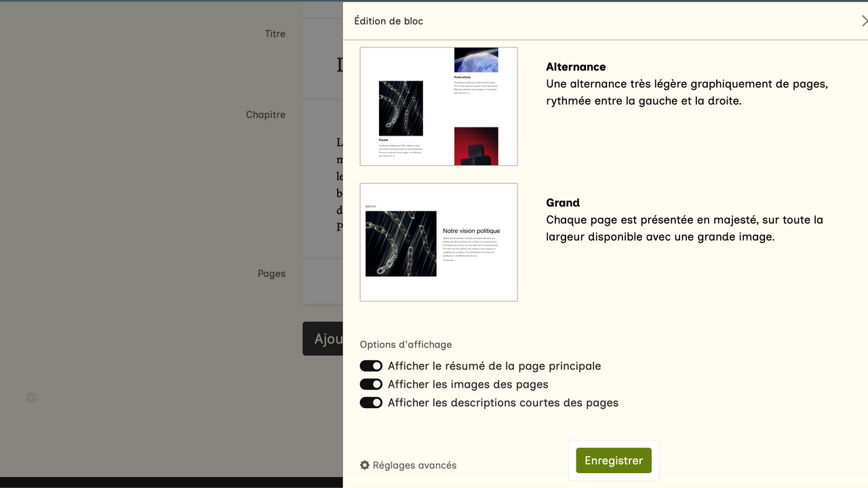
Task: Click the Alternance heading text
Action: click(576, 66)
